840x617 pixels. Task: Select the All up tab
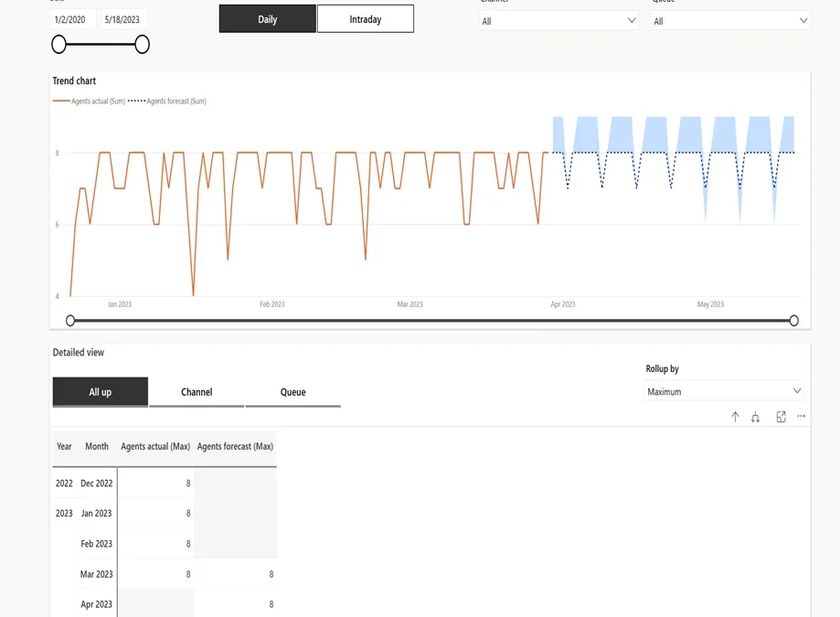point(101,392)
